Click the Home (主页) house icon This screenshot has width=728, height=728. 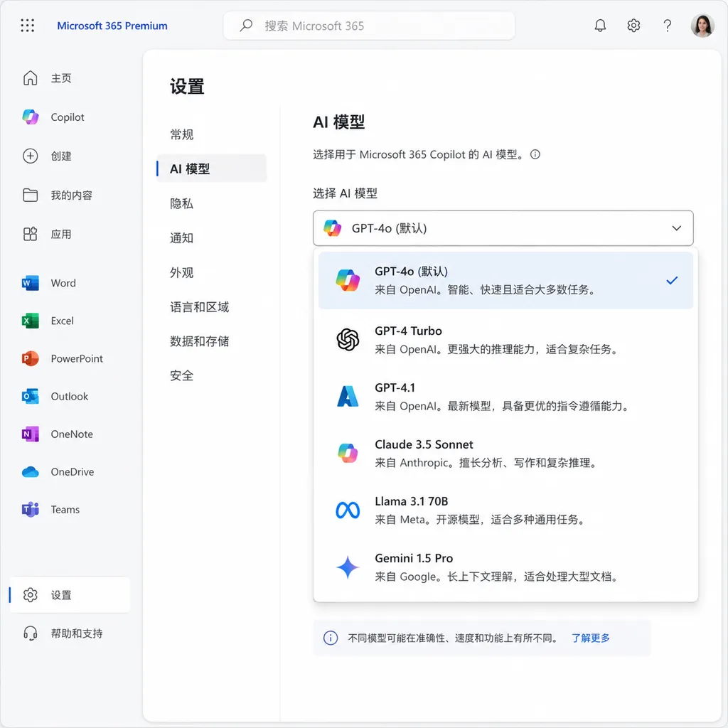tap(30, 78)
